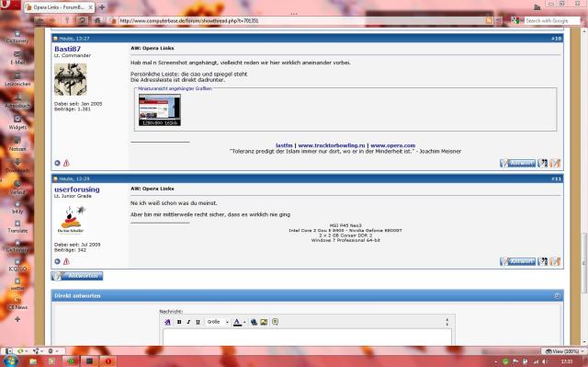Open the View zoom dropdown

point(564,351)
